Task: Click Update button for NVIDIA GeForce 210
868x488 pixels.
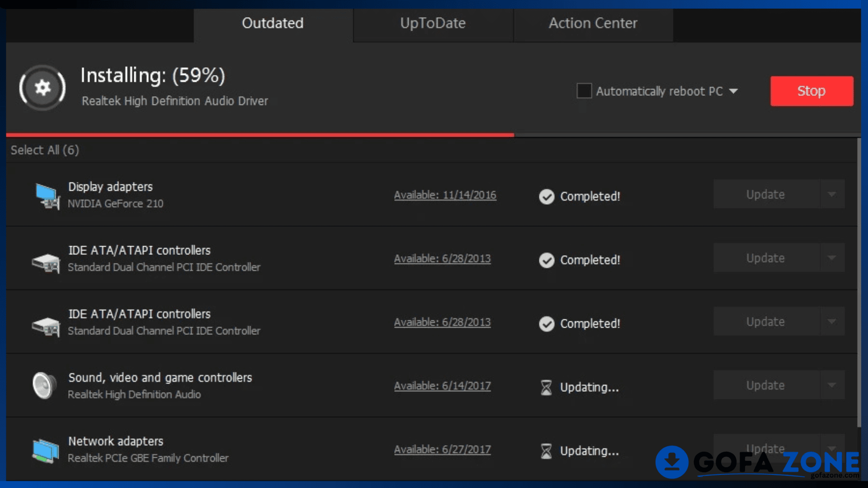Action: (766, 194)
